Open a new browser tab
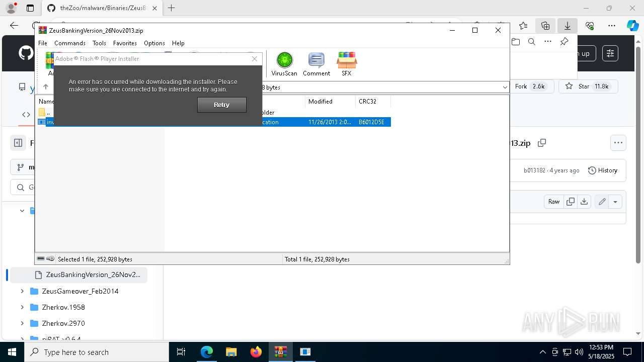The width and height of the screenshot is (644, 362). pos(172,8)
